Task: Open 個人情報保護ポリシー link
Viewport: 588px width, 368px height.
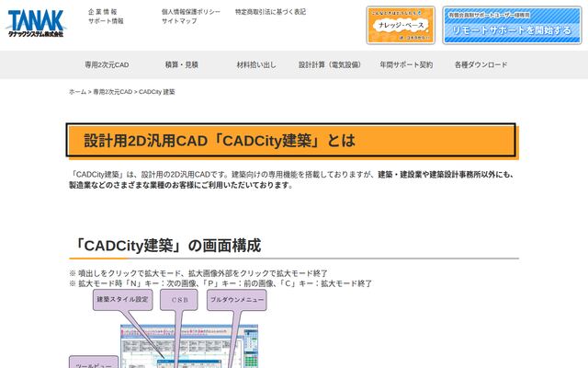Action: click(191, 12)
